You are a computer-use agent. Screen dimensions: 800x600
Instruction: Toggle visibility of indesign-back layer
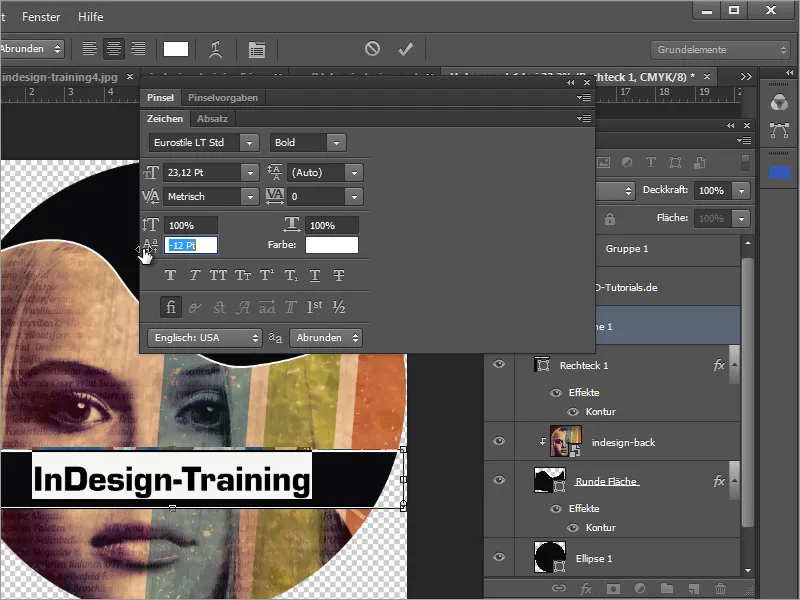[x=498, y=442]
